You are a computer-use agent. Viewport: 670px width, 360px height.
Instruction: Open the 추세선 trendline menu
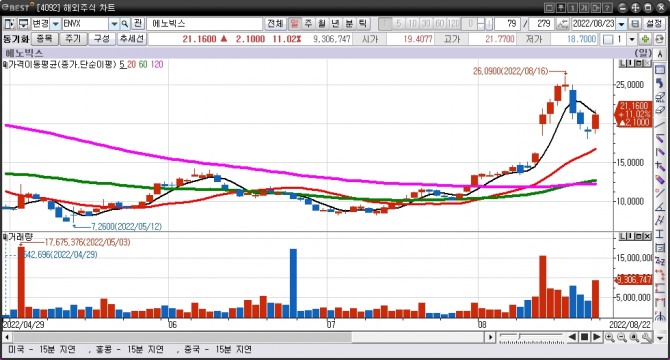click(x=132, y=39)
